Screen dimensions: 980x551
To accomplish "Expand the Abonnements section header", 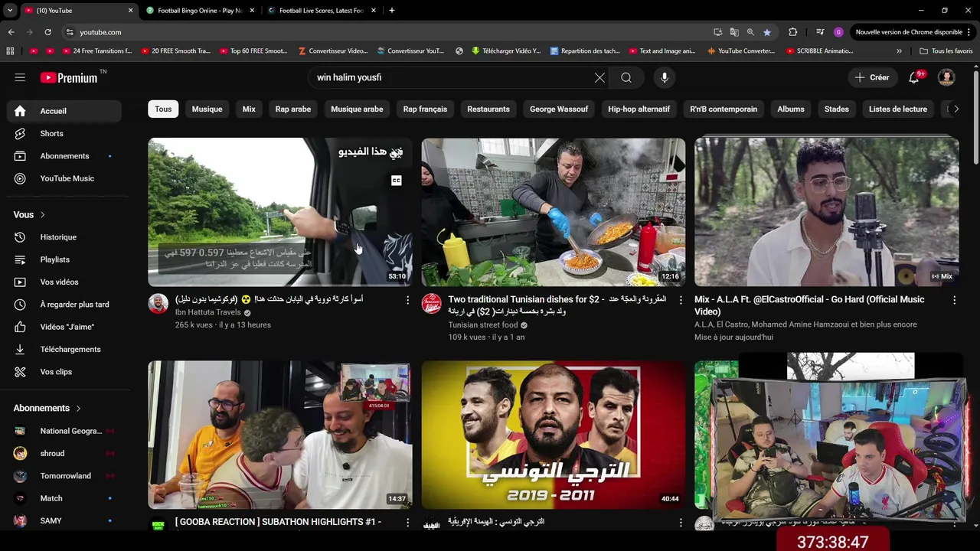I will 47,408.
